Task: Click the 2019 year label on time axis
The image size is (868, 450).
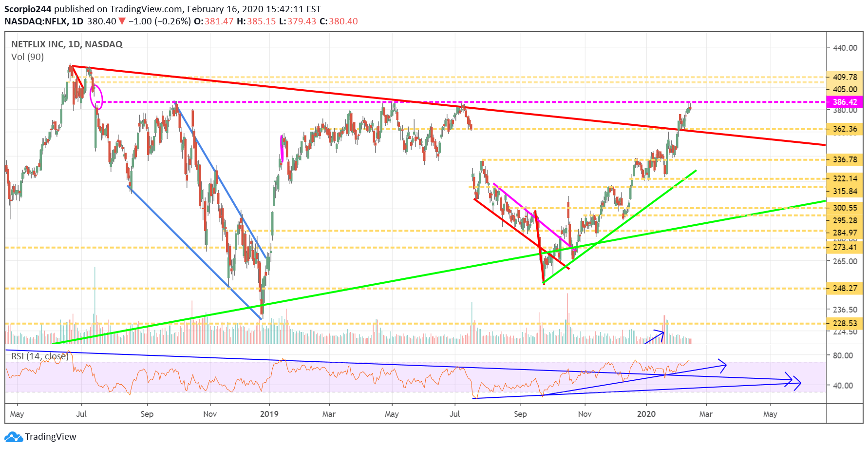Action: click(x=269, y=414)
